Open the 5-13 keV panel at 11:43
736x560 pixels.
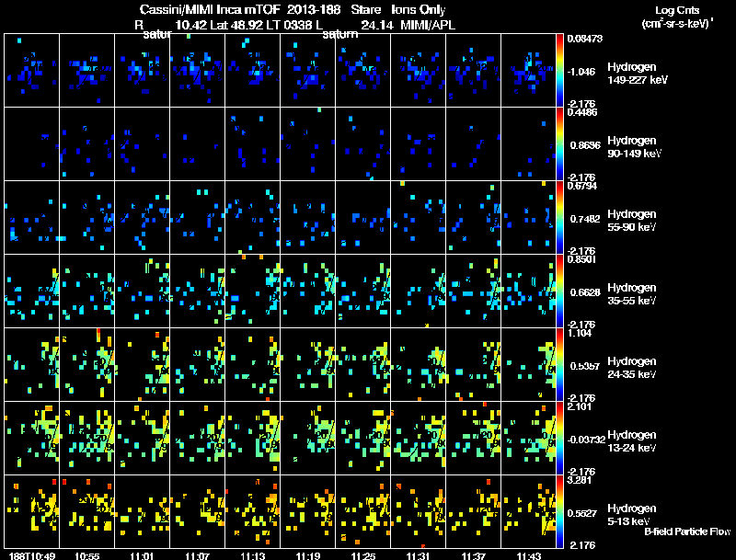click(x=528, y=511)
